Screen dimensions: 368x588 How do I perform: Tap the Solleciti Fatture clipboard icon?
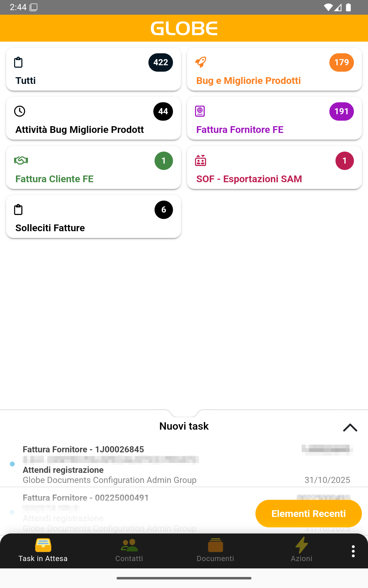(x=18, y=210)
